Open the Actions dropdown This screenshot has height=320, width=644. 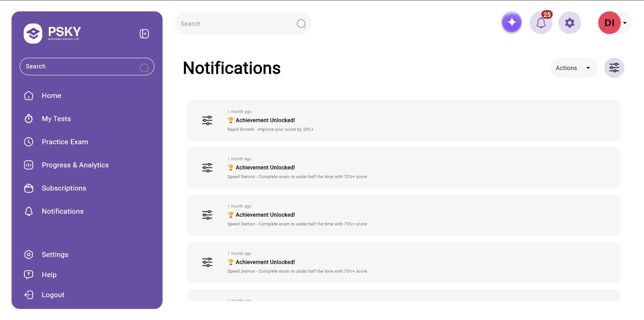tap(574, 68)
